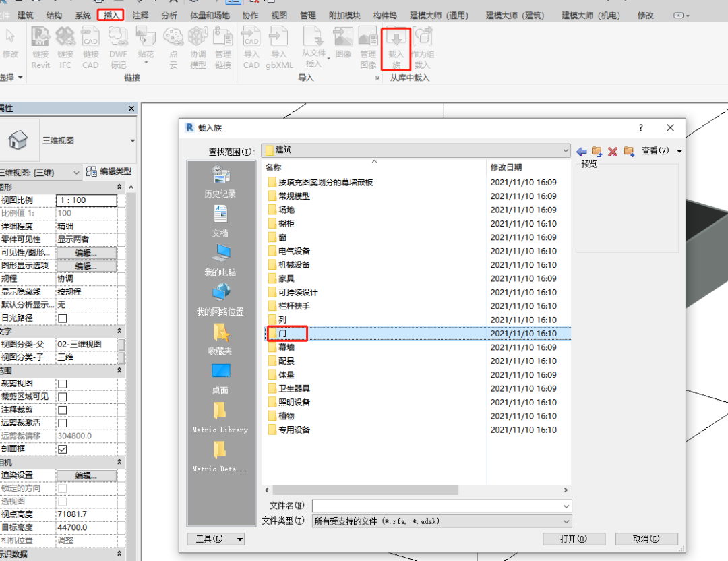Open the File Name (文件名) dropdown
The height and width of the screenshot is (561, 728).
[x=566, y=506]
